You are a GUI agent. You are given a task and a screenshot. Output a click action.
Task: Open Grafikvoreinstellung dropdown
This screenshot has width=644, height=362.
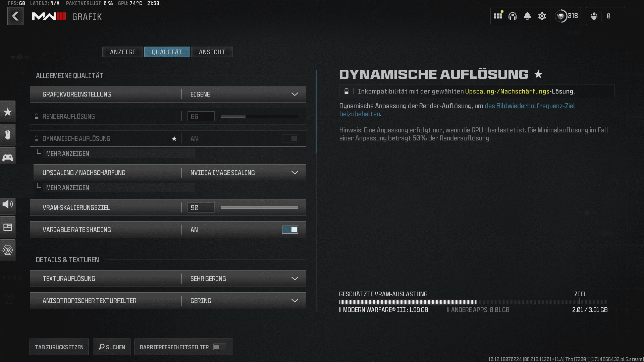coord(244,94)
